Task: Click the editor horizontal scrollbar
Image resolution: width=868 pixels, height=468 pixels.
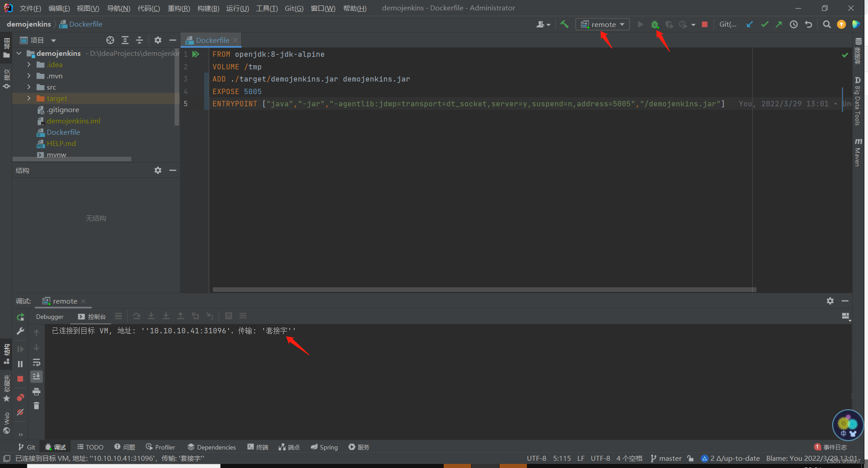Action: [x=484, y=290]
